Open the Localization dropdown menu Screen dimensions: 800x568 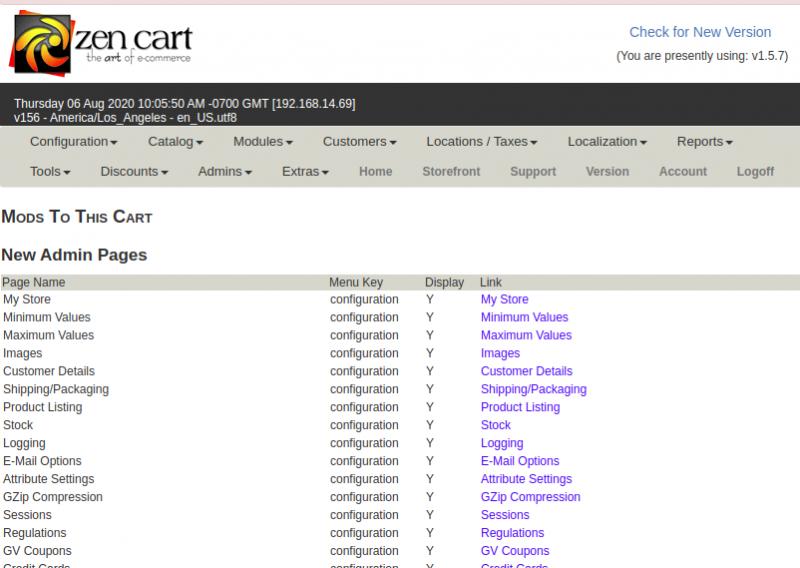click(607, 141)
